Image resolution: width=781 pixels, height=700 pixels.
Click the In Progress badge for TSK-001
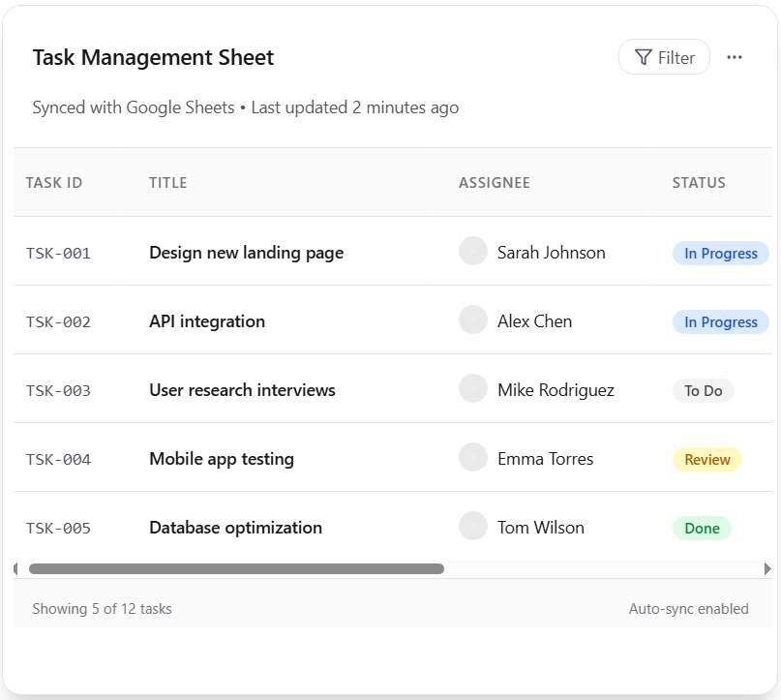click(x=721, y=254)
